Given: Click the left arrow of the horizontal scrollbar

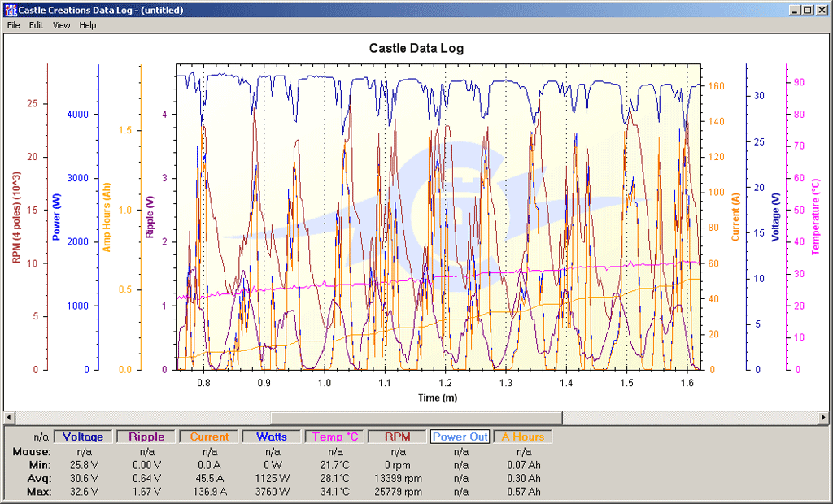Looking at the screenshot, I should click(x=8, y=418).
